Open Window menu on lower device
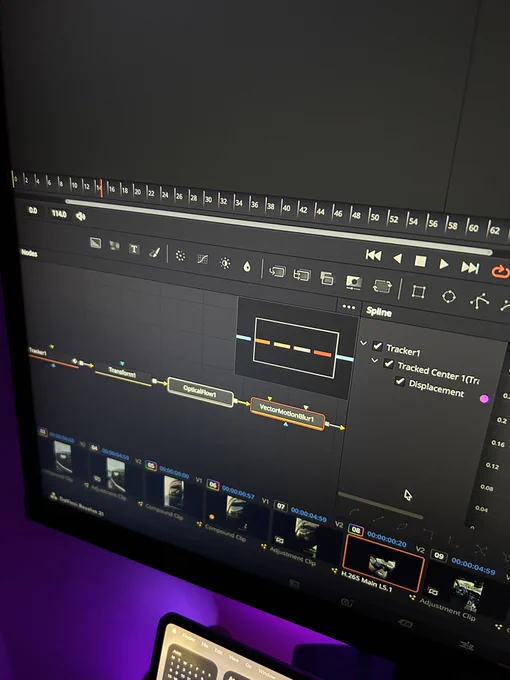The width and height of the screenshot is (510, 680). click(x=266, y=673)
